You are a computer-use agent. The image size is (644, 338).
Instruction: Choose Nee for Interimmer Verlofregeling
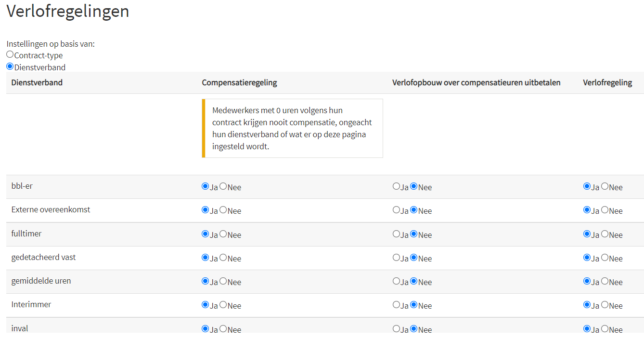[x=605, y=305]
